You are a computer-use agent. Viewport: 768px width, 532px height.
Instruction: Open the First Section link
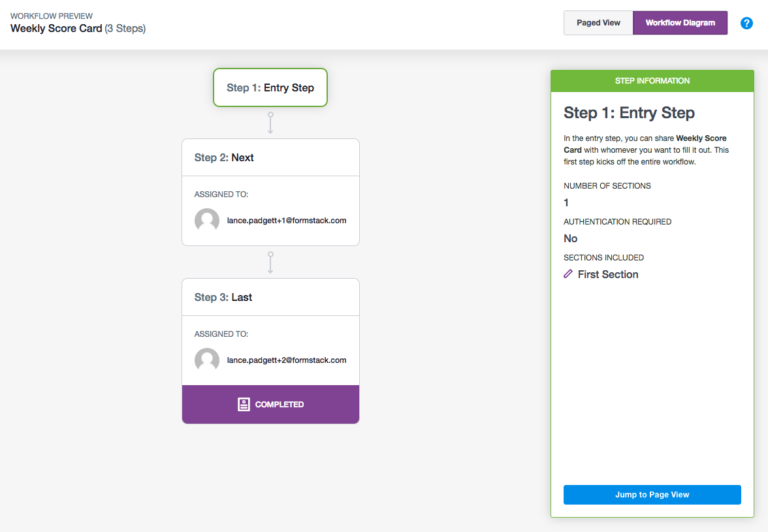[608, 275]
